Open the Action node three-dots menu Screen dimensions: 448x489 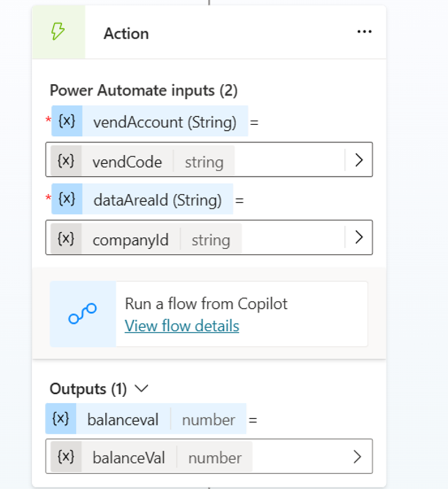click(x=364, y=32)
